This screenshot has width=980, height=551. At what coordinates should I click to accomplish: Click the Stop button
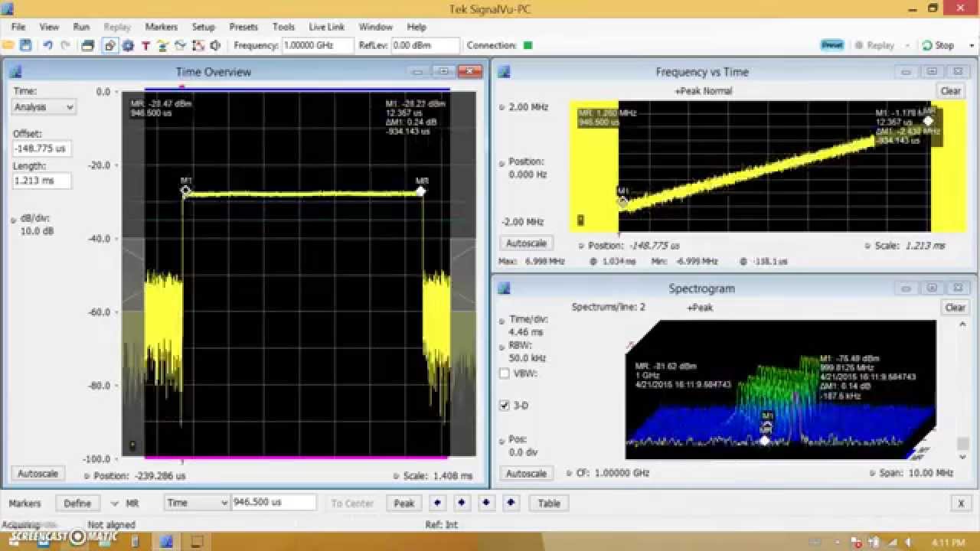coord(938,46)
